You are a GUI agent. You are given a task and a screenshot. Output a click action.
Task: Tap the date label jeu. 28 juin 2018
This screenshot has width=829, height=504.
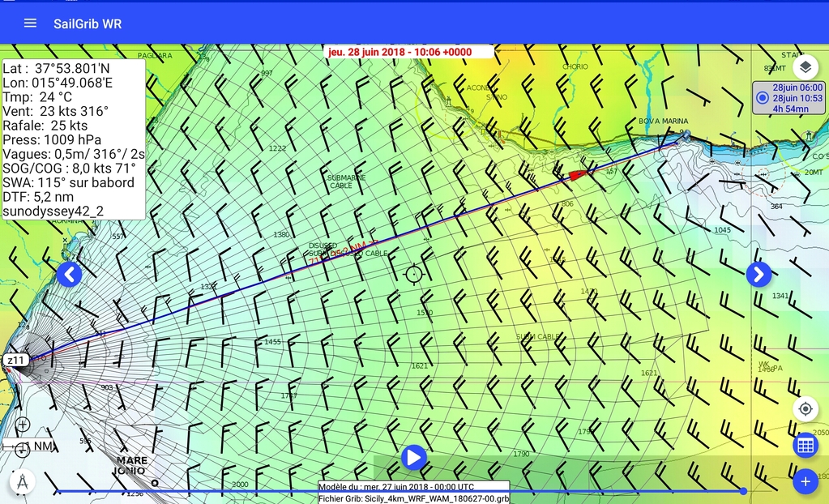tap(408, 51)
